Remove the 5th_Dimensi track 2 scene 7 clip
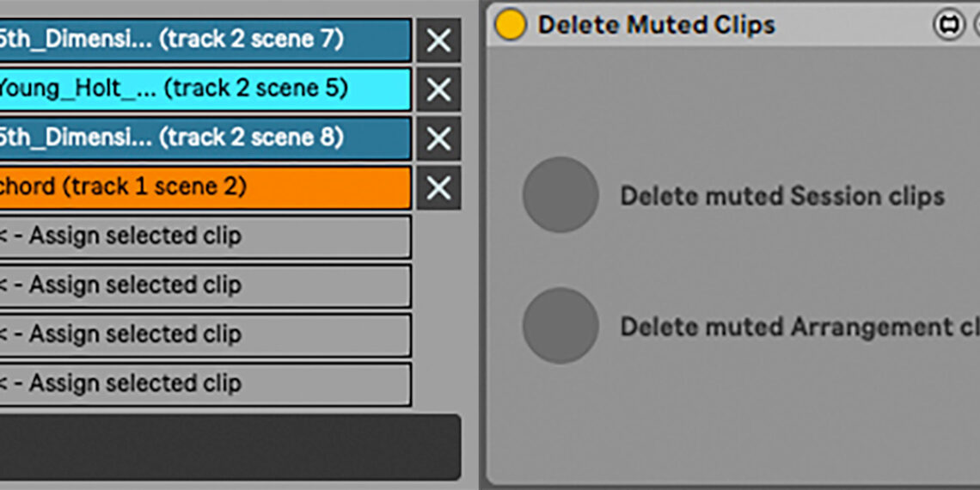The image size is (980, 490). pyautogui.click(x=438, y=40)
